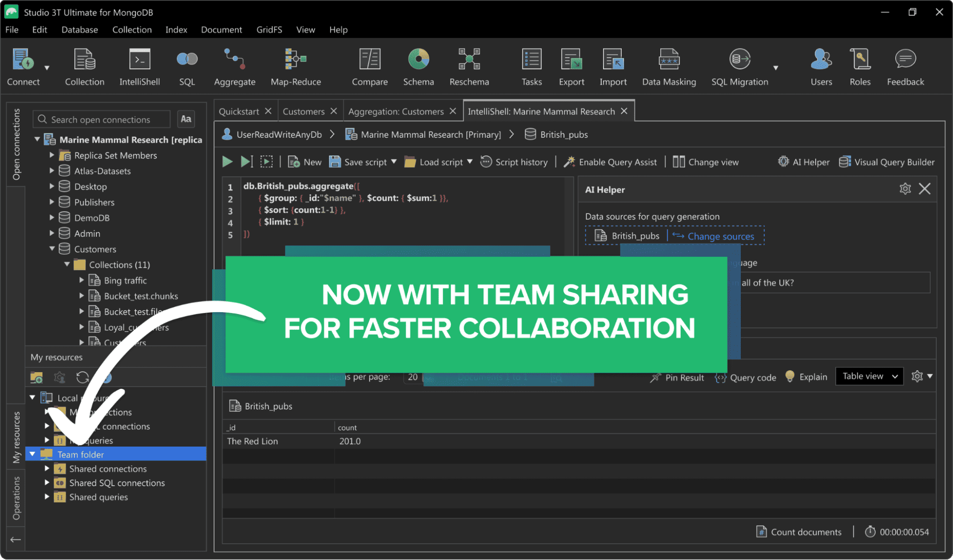Viewport: 953px width, 560px height.
Task: Click the Change sources link
Action: [720, 236]
